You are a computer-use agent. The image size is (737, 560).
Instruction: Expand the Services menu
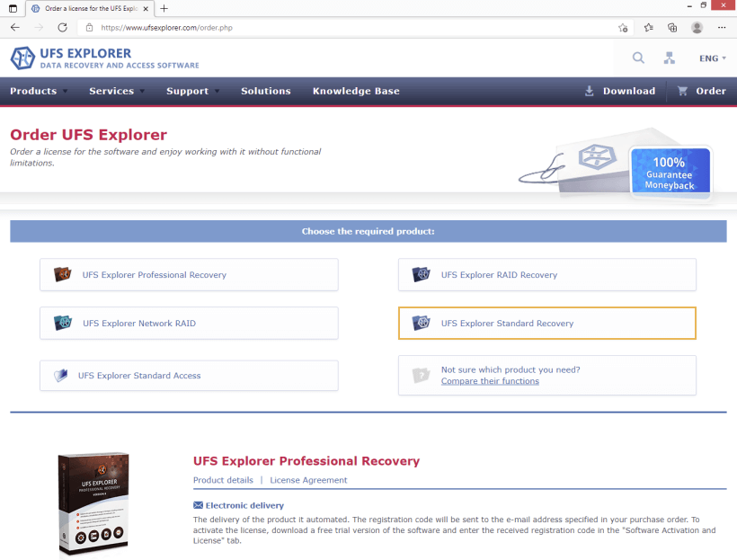(x=117, y=91)
